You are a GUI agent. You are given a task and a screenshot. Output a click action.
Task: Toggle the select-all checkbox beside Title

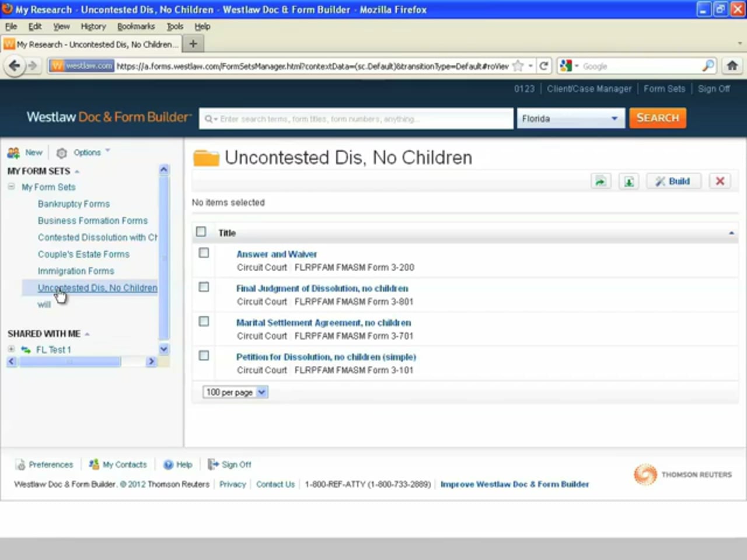pyautogui.click(x=201, y=232)
